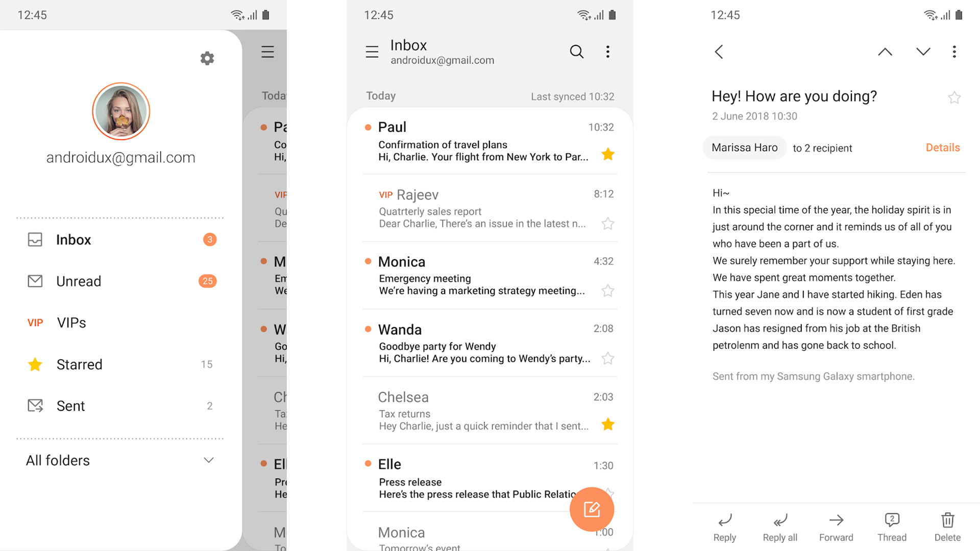980x551 pixels.
Task: Click the profile avatar thumbnail
Action: (x=121, y=111)
